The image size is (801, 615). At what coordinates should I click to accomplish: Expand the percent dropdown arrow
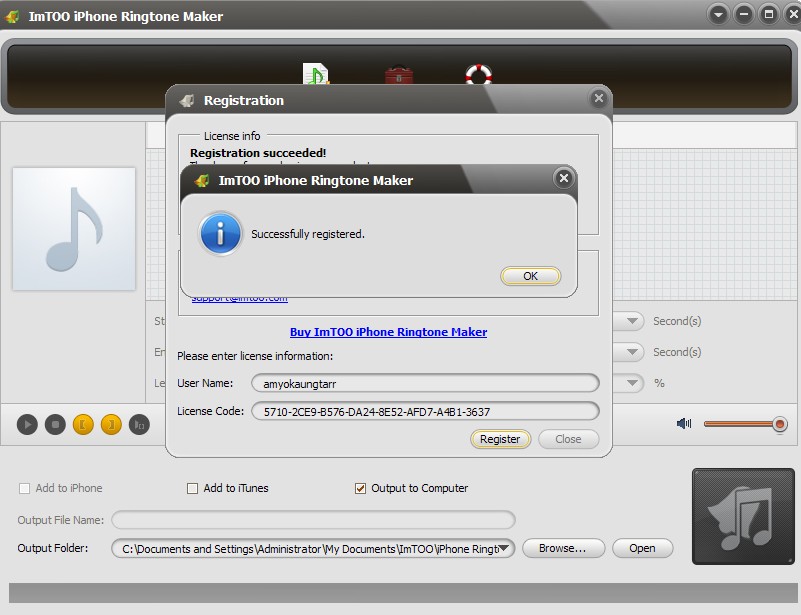pos(632,383)
